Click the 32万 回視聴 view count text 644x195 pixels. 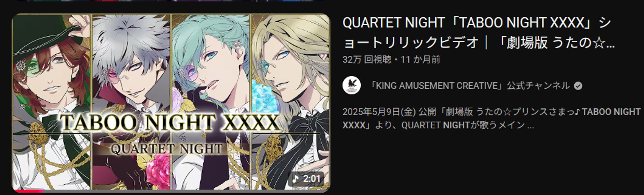coord(367,60)
